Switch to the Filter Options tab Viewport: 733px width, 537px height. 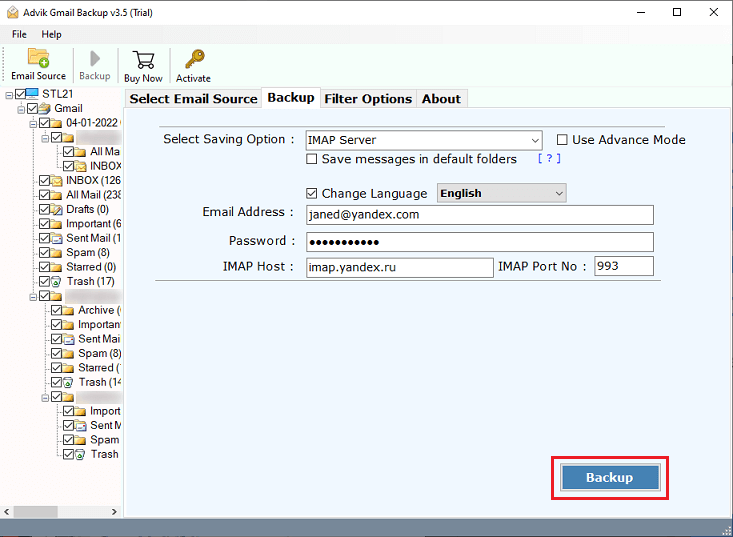coord(368,99)
